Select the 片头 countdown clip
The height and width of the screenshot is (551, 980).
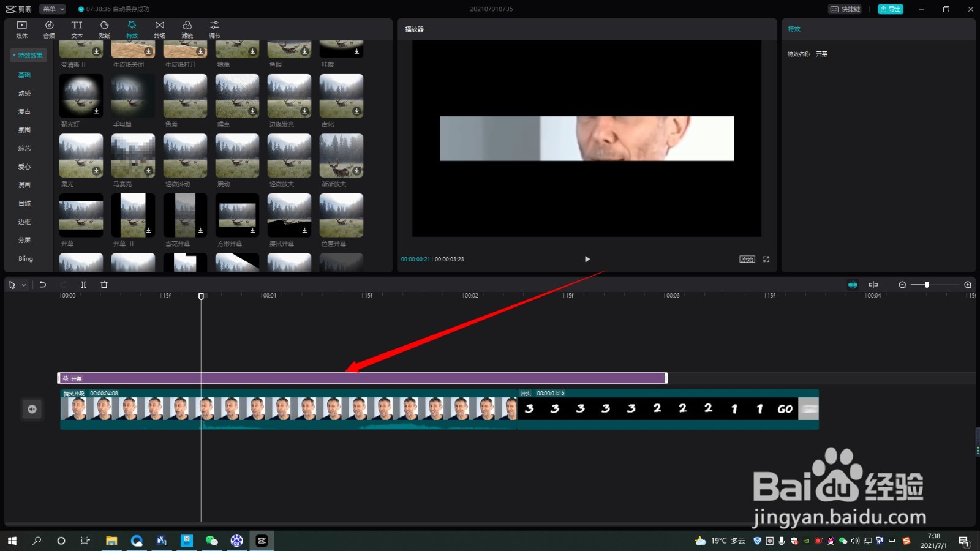pyautogui.click(x=668, y=409)
